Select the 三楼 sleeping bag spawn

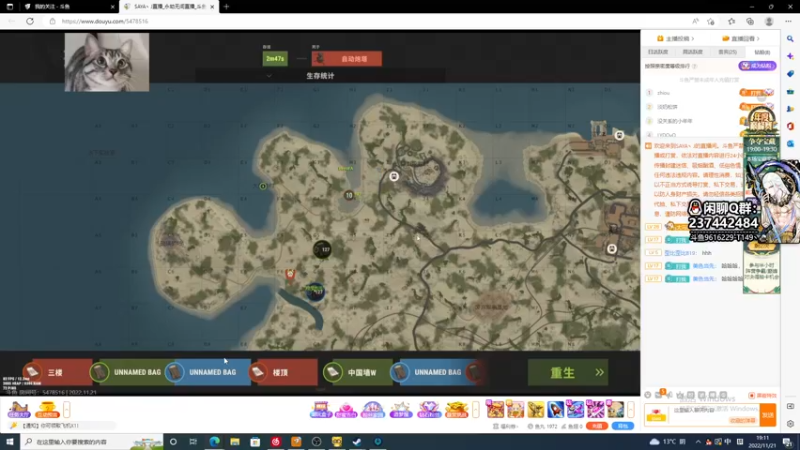pyautogui.click(x=56, y=372)
